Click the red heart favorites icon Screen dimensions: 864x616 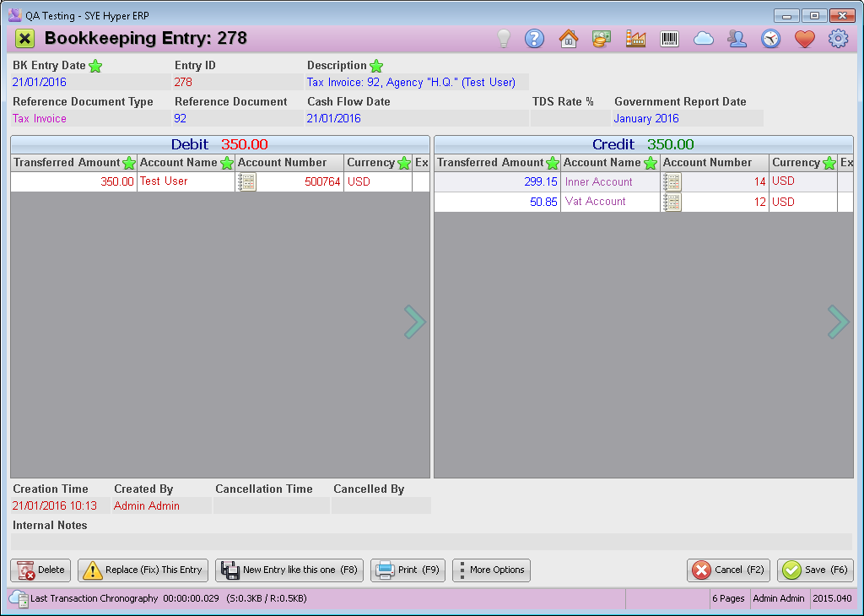(x=804, y=39)
